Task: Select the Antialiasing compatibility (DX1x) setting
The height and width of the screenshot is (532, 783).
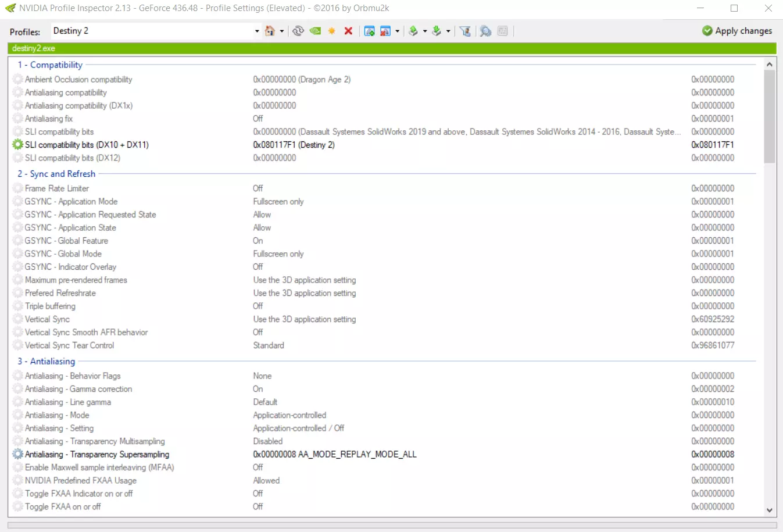Action: [x=78, y=105]
